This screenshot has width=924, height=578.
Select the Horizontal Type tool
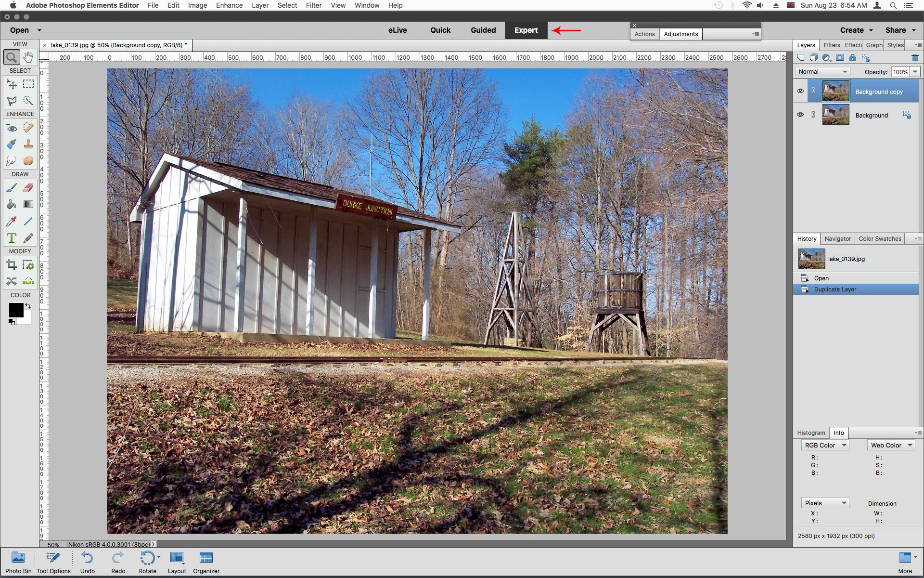point(12,238)
